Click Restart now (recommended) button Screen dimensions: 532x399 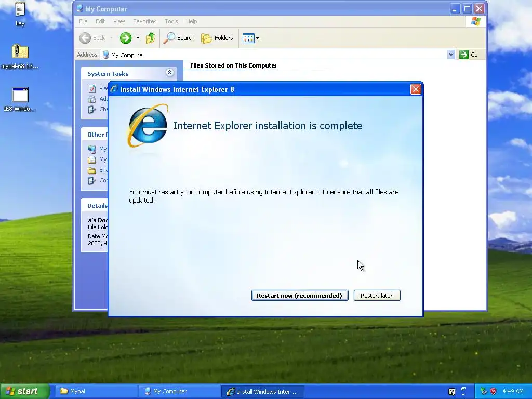coord(300,295)
